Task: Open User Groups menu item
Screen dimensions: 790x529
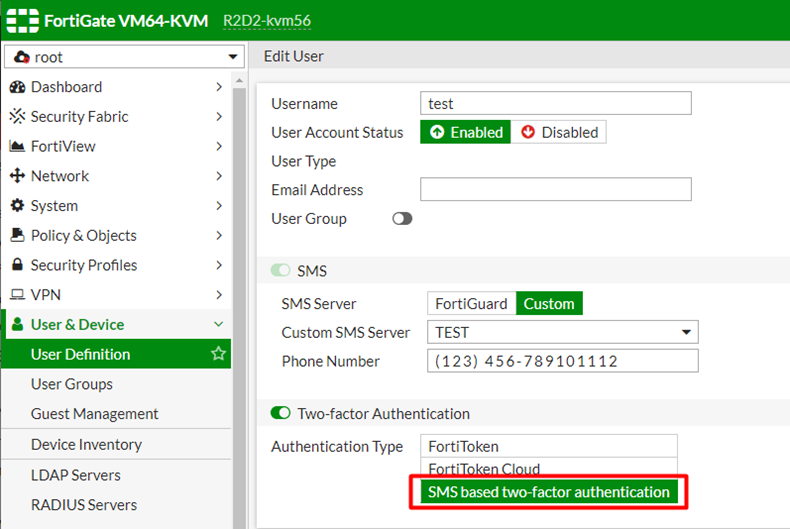Action: tap(72, 384)
